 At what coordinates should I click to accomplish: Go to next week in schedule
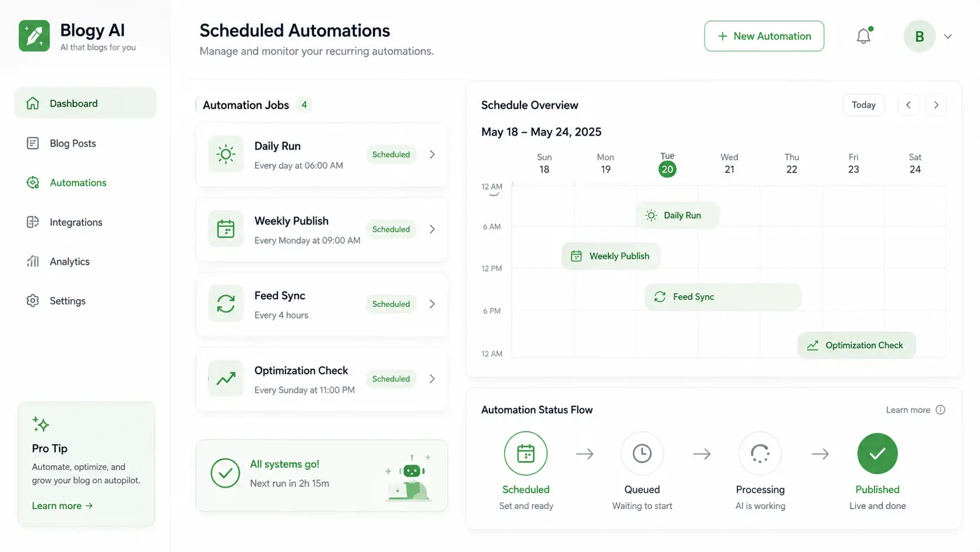point(936,105)
